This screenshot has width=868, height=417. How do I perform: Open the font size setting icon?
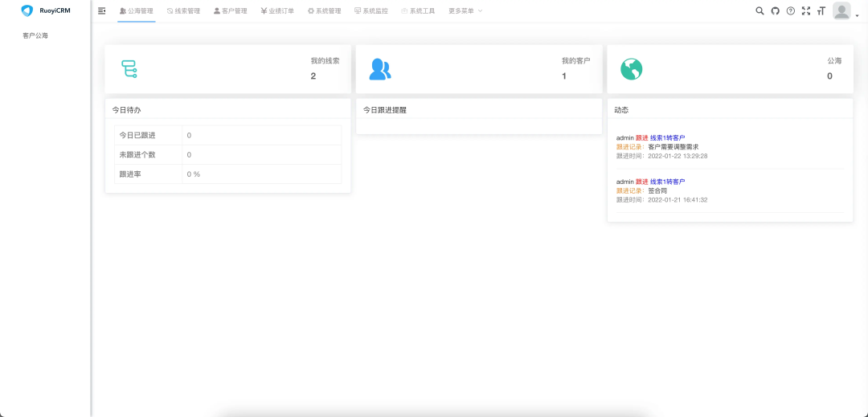(821, 10)
